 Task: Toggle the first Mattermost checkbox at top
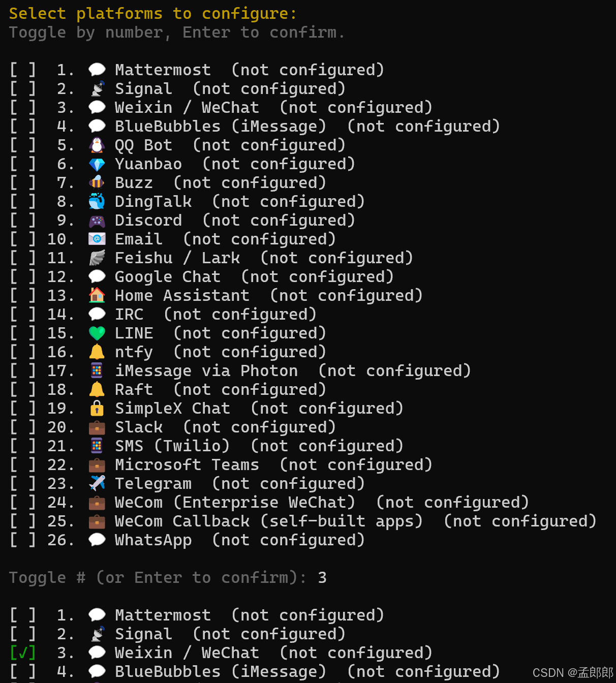point(23,70)
